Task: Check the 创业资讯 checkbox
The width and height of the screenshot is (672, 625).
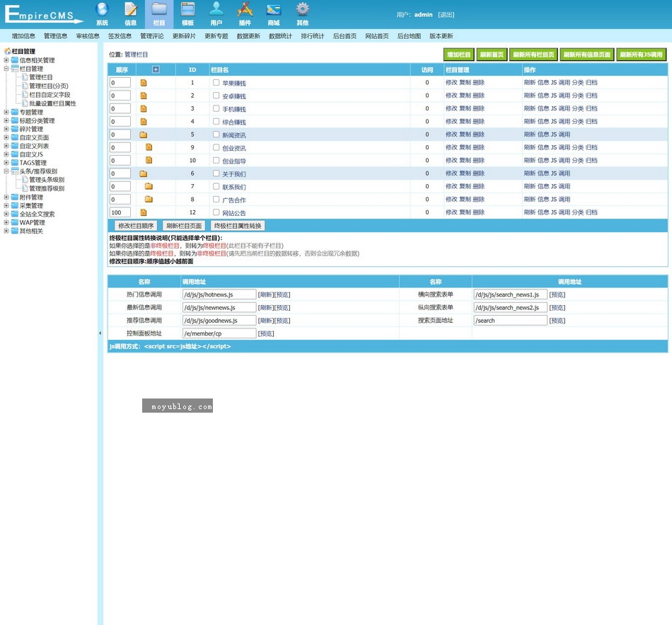Action: 216,147
